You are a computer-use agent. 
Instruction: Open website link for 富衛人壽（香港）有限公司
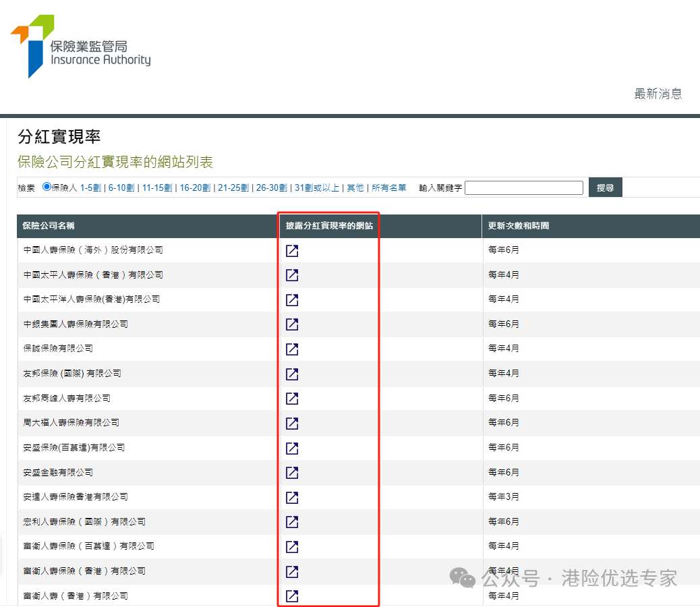(292, 596)
